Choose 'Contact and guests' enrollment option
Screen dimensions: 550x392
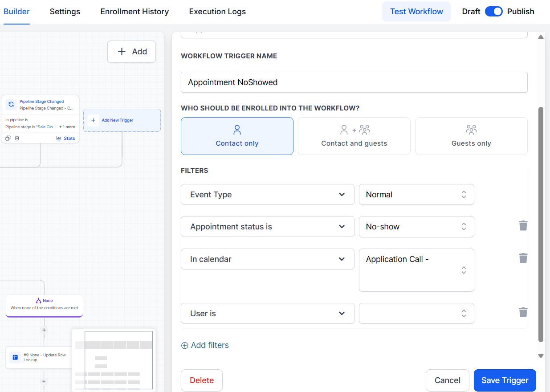(x=354, y=136)
